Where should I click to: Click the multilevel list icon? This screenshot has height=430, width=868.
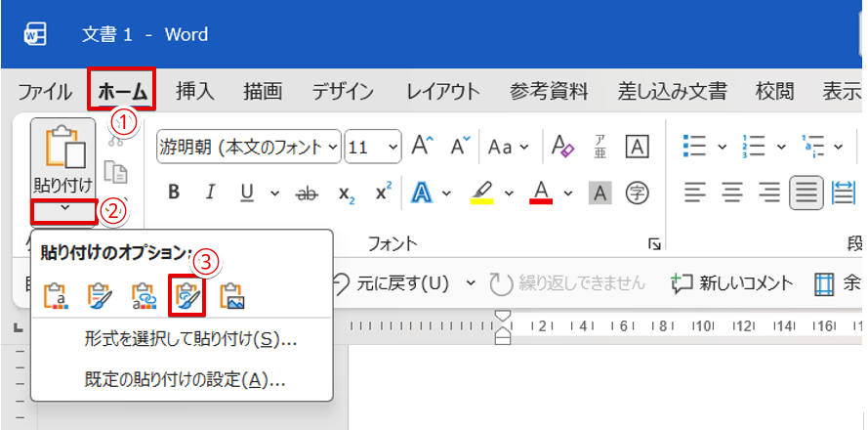coord(812,147)
